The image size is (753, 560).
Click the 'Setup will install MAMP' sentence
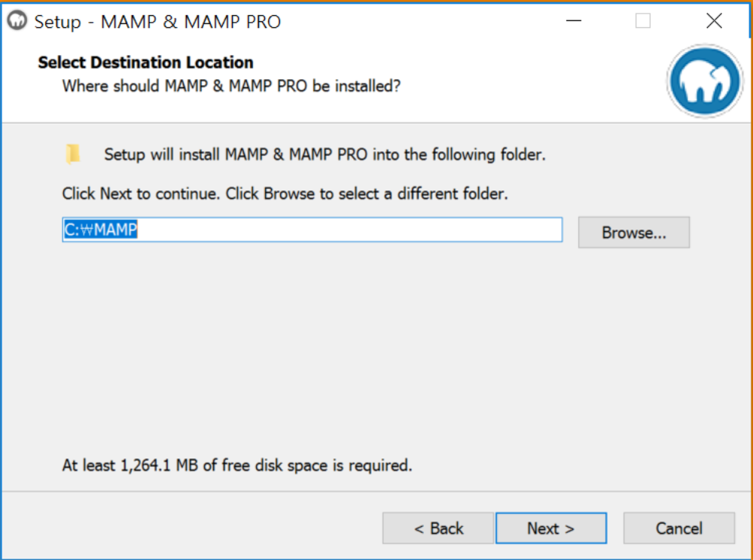[325, 154]
